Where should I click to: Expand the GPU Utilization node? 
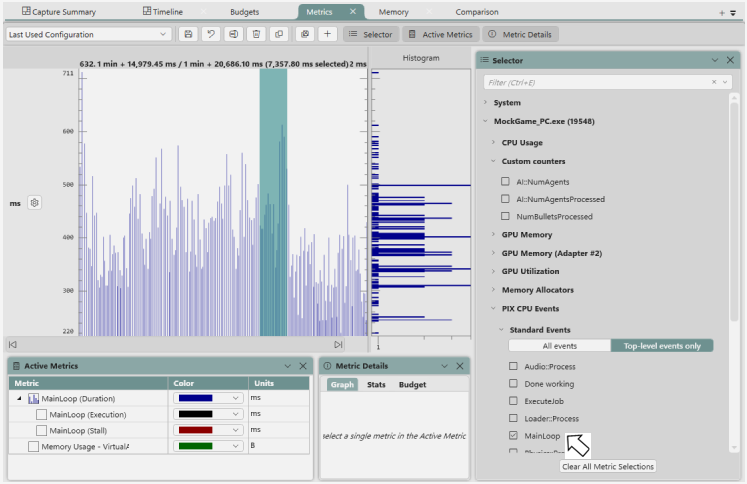point(494,271)
